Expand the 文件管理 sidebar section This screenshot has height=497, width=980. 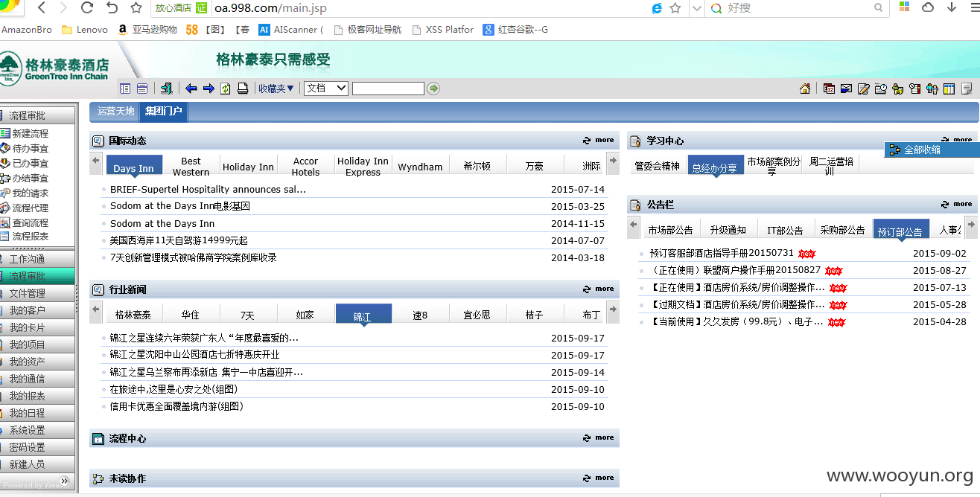coord(37,293)
